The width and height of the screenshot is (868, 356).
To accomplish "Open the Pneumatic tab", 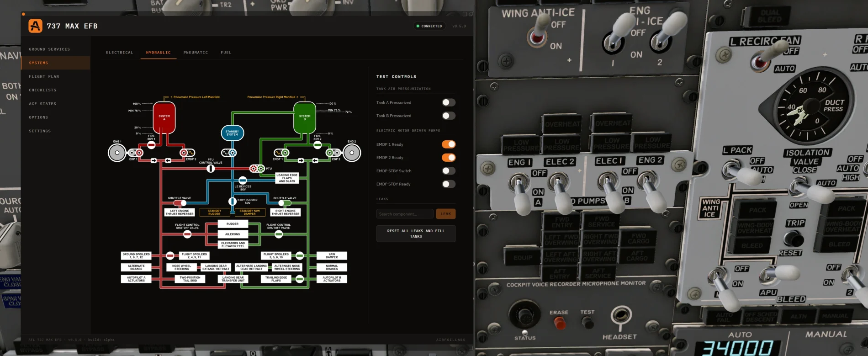I will coord(196,53).
